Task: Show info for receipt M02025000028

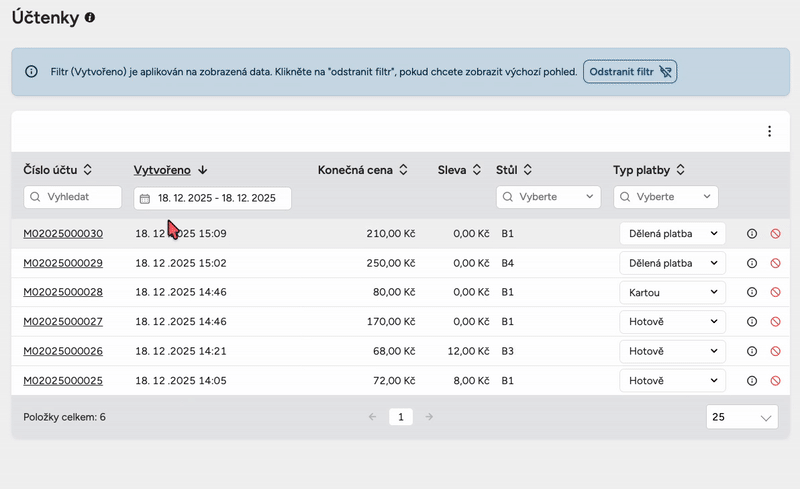Action: (752, 292)
